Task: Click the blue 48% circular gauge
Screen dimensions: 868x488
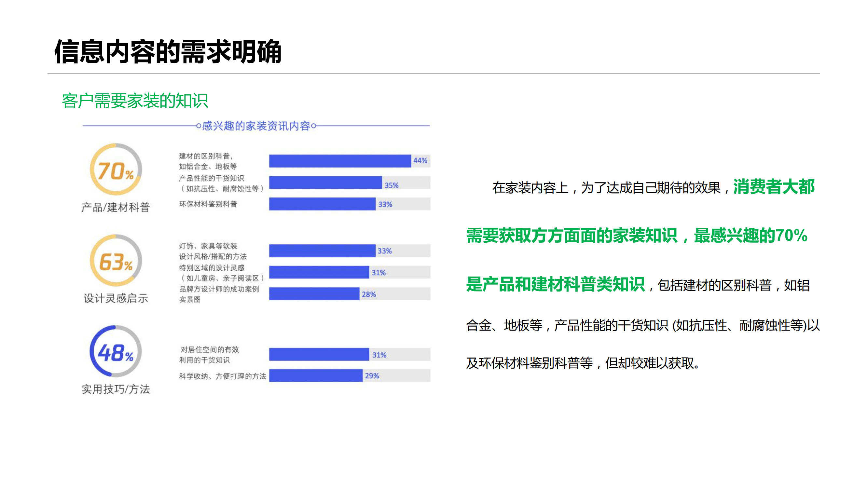Action: [x=116, y=351]
